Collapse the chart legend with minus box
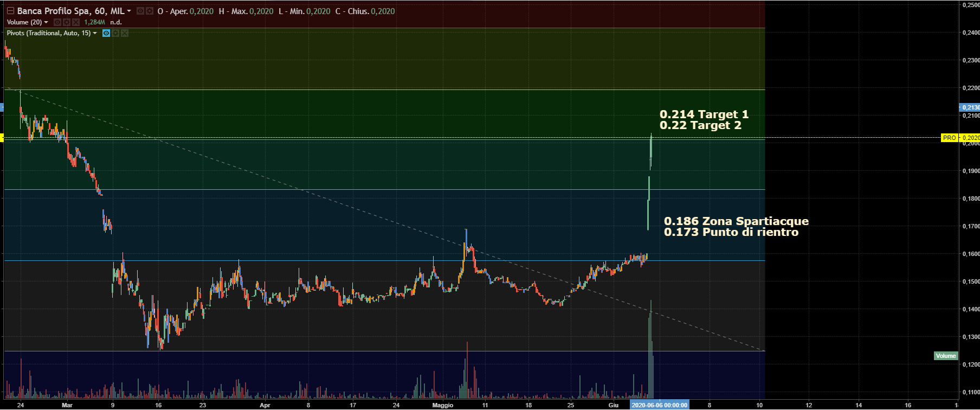The image size is (980, 410). point(10,11)
